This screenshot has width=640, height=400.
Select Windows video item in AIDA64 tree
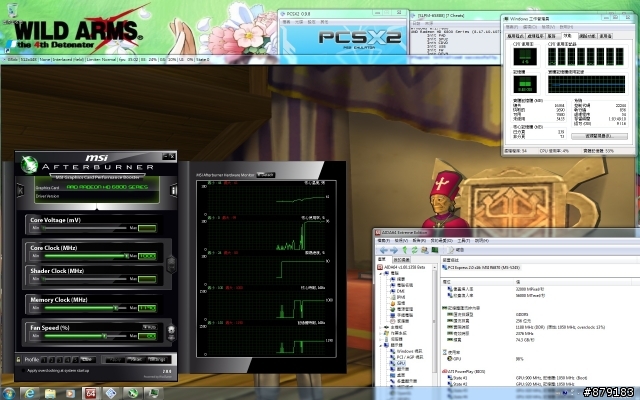pyautogui.click(x=407, y=351)
